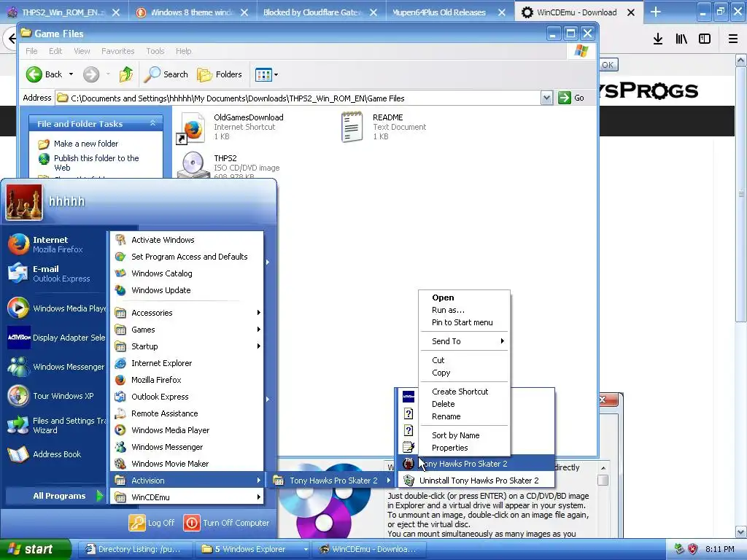Click Go button next to address bar
This screenshot has width=747, height=560.
coord(571,98)
